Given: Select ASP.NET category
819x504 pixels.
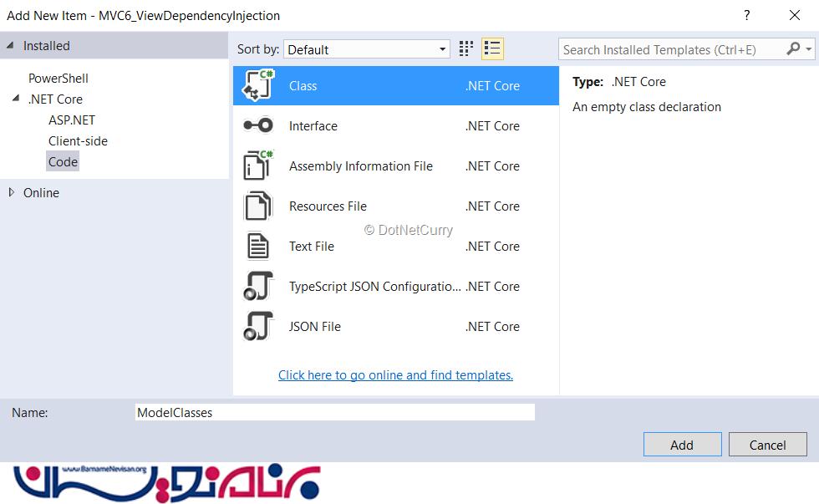Looking at the screenshot, I should pos(72,120).
